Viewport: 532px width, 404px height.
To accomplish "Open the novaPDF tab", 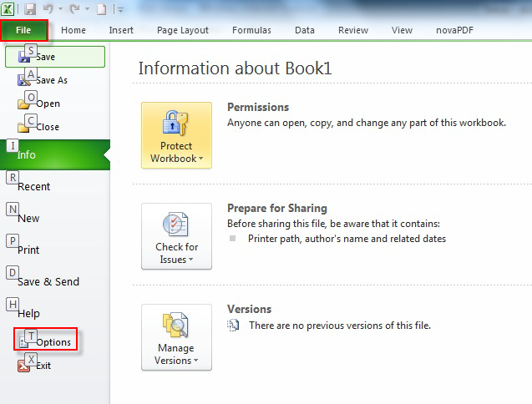I will coord(454,30).
